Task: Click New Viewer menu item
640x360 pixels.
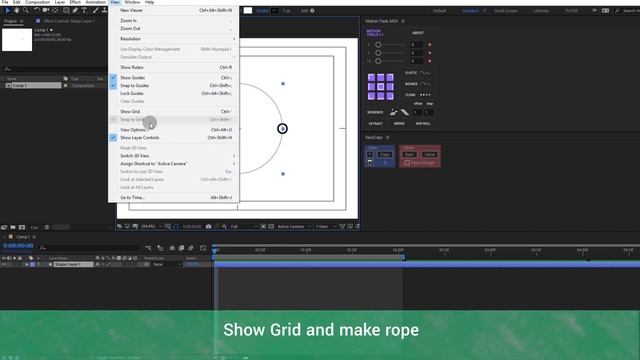Action: coord(172,10)
